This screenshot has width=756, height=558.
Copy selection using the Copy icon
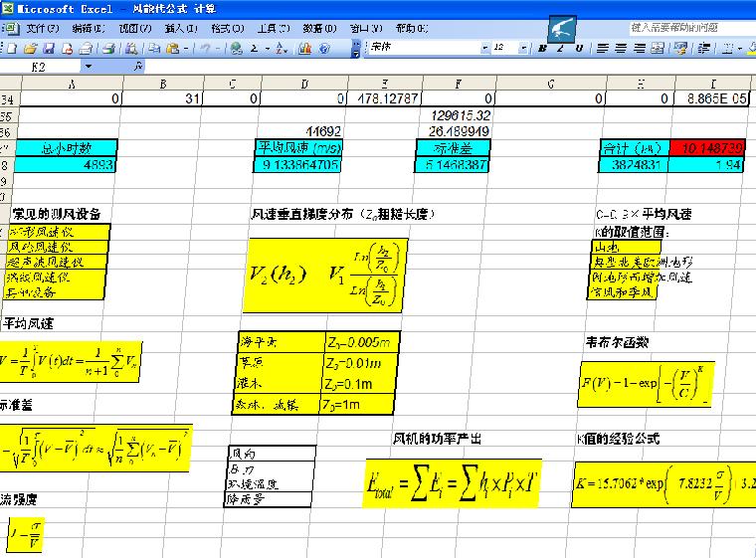click(x=154, y=48)
